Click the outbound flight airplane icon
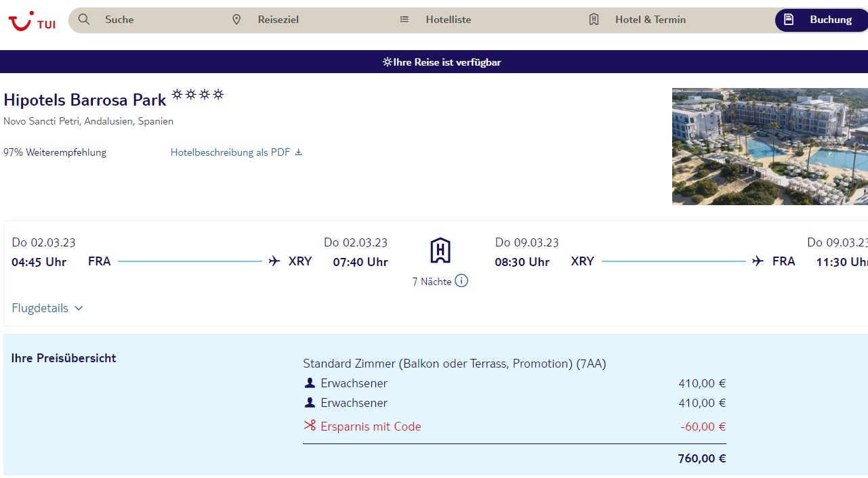The image size is (868, 478). (274, 261)
